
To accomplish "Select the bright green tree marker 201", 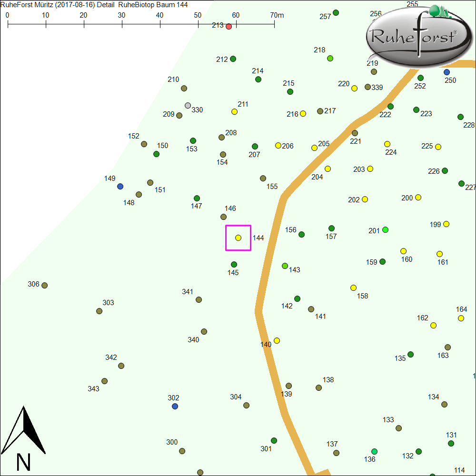I will 385,230.
